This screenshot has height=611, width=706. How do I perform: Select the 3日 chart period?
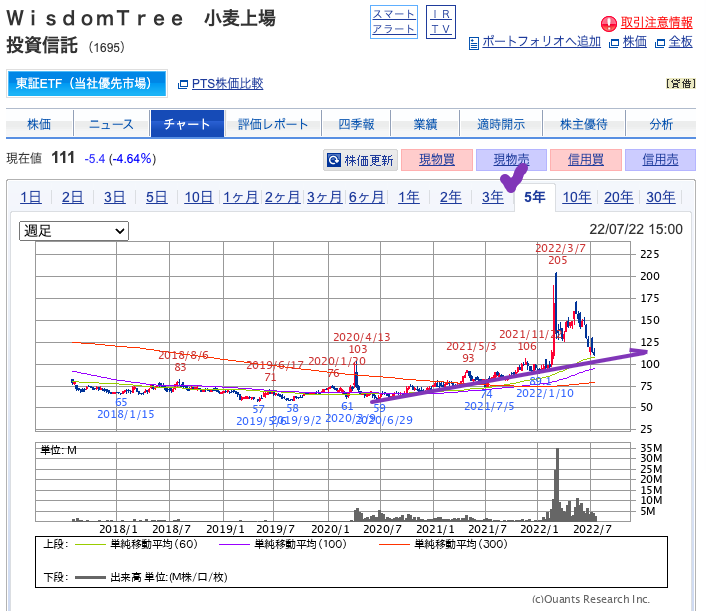(x=114, y=197)
